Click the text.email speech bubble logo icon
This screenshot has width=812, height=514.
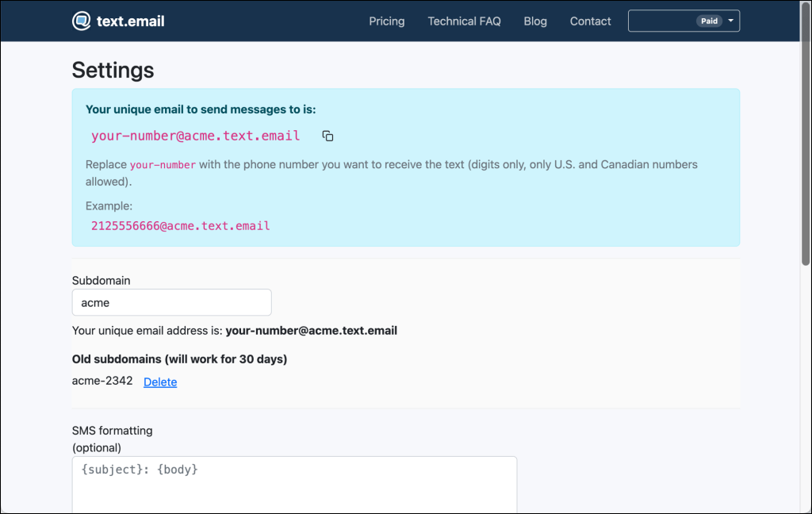click(81, 21)
